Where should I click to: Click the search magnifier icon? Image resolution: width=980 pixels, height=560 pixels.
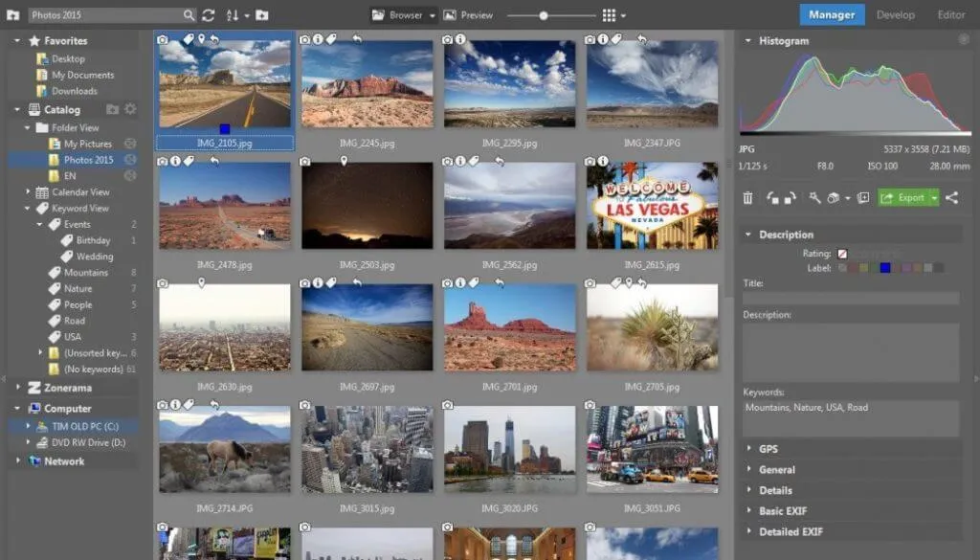click(189, 15)
